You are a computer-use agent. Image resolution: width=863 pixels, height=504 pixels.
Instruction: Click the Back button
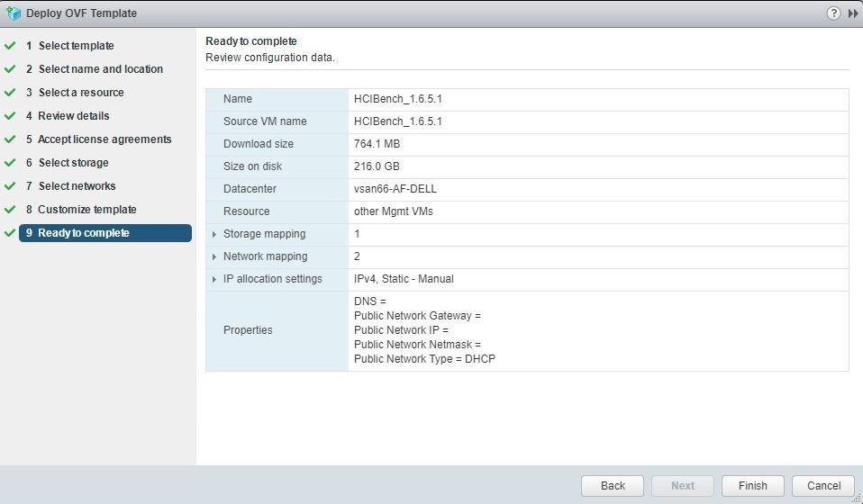coord(613,485)
